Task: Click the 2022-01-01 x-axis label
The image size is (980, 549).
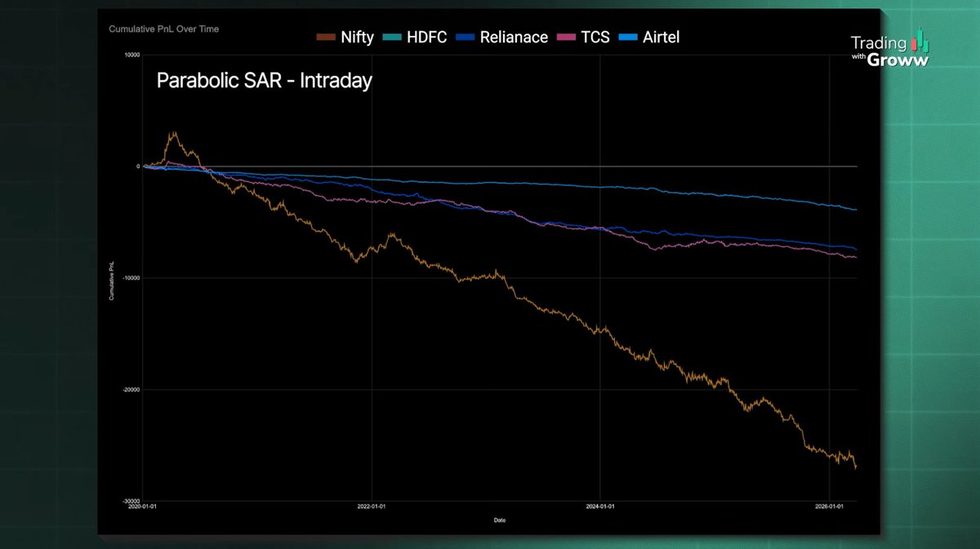Action: 372,507
